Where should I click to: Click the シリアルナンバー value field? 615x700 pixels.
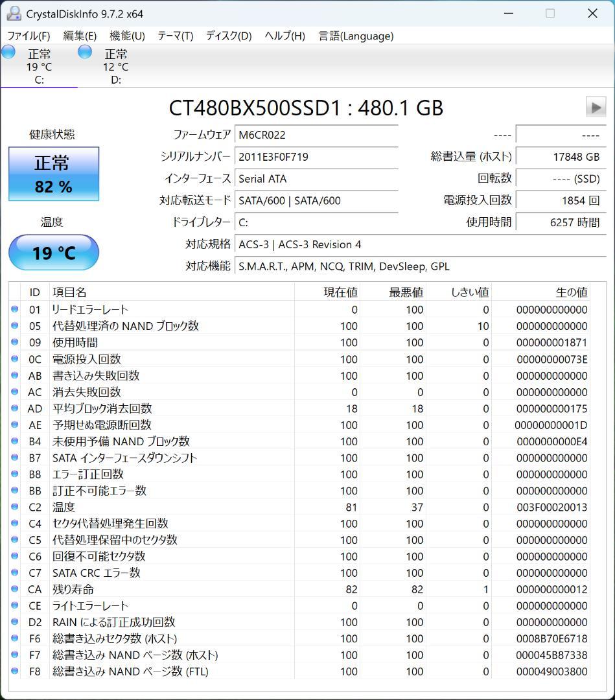pos(316,156)
